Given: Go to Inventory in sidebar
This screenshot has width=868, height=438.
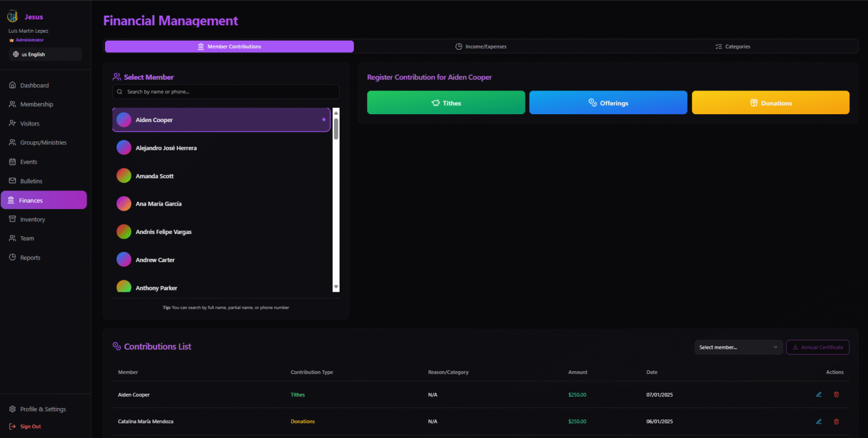Looking at the screenshot, I should [x=33, y=219].
